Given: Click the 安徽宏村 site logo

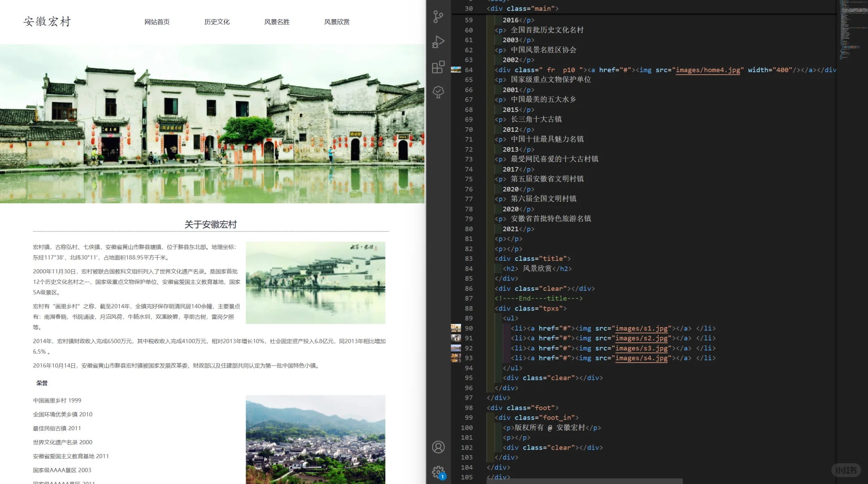Looking at the screenshot, I should click(x=47, y=22).
